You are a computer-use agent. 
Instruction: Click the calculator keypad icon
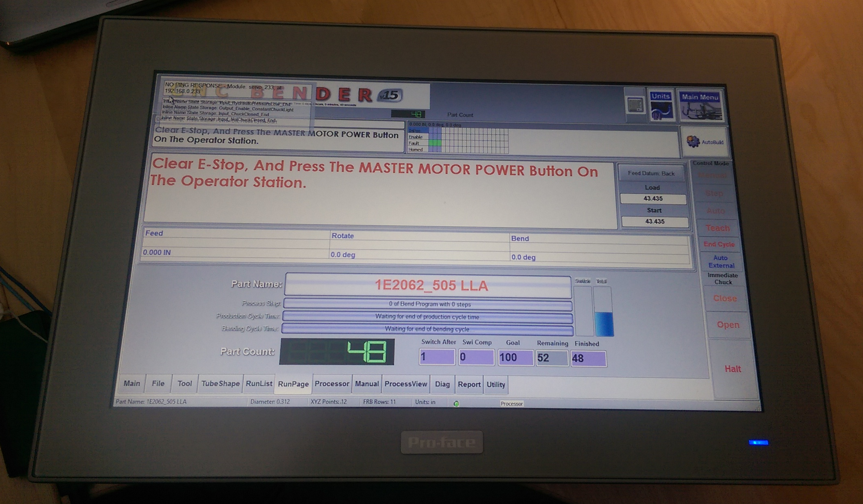point(635,106)
